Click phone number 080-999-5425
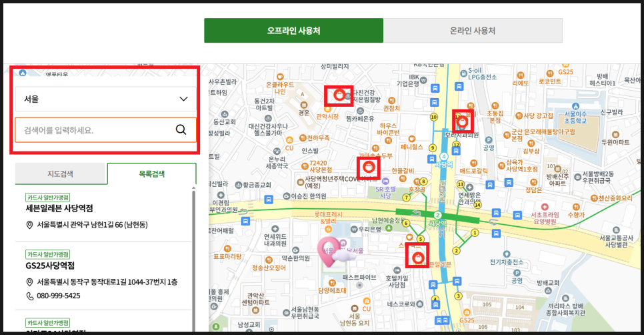This screenshot has height=335, width=644. coord(58,296)
